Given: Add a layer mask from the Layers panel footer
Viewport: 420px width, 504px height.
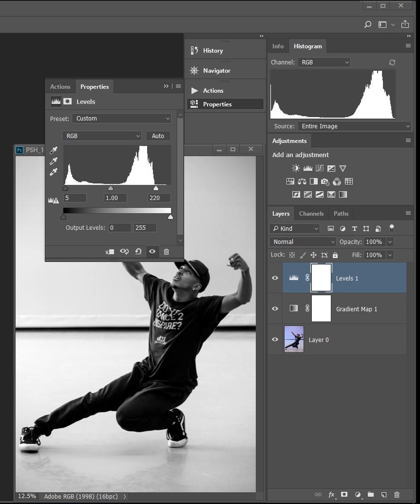Looking at the screenshot, I should [344, 495].
